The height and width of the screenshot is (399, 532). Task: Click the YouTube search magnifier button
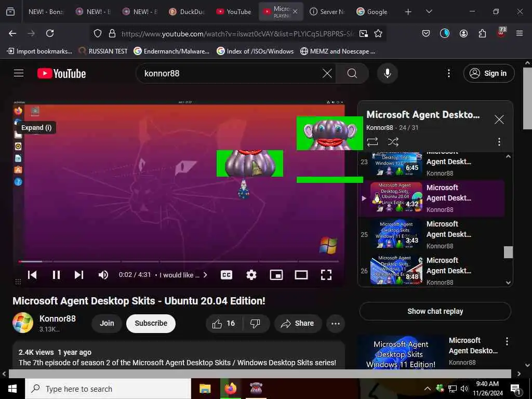(x=352, y=73)
